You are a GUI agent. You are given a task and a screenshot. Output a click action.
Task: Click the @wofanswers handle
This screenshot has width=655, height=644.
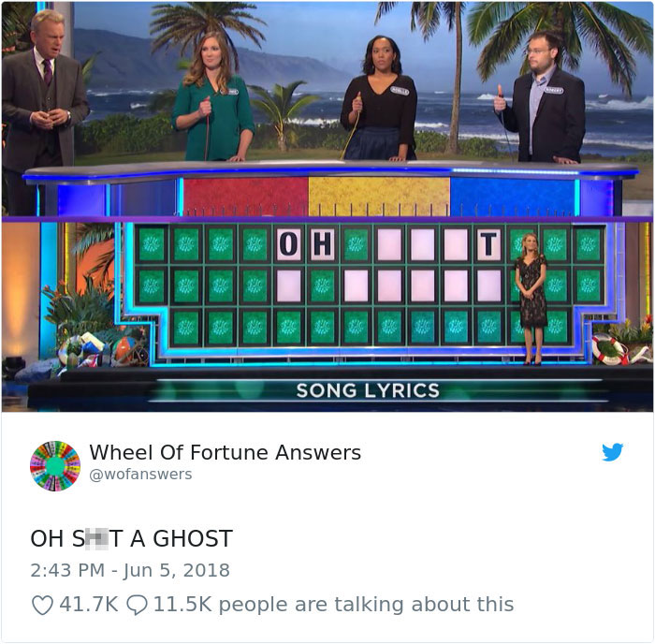(140, 475)
